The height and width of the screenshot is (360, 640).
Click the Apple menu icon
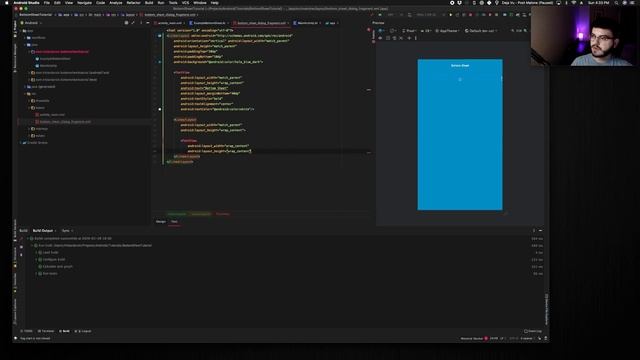7,3
